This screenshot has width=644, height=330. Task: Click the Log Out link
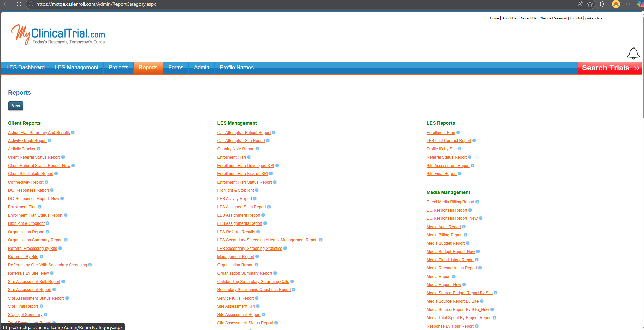pos(576,18)
